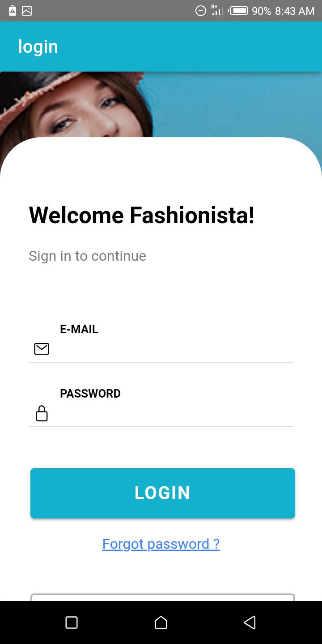This screenshot has height=644, width=322.
Task: Tap the Android back navigation button
Action: pyautogui.click(x=250, y=623)
